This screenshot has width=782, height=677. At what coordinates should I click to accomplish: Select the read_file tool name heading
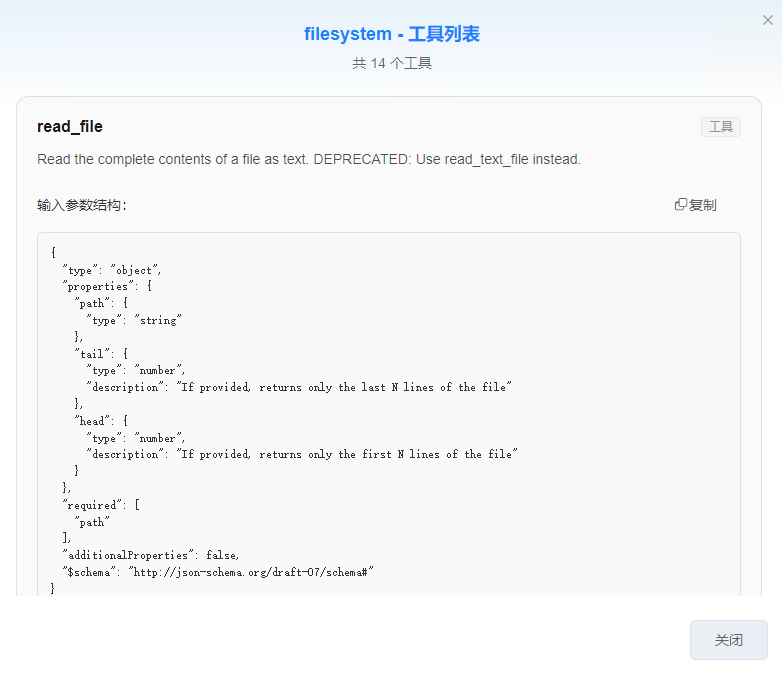pos(70,127)
